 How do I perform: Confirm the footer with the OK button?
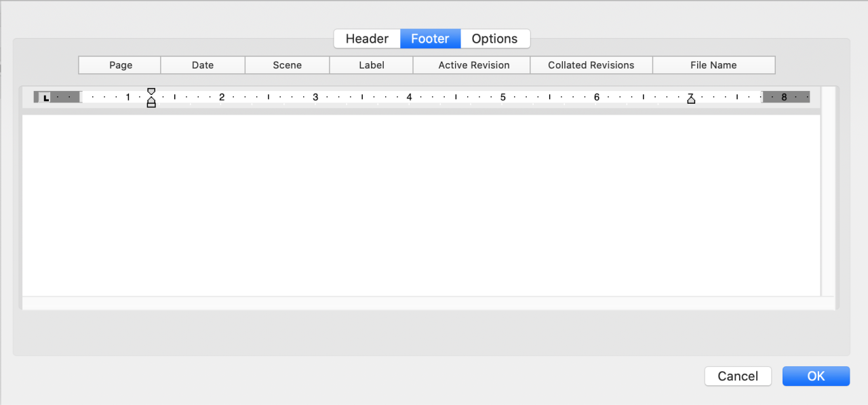pos(815,376)
